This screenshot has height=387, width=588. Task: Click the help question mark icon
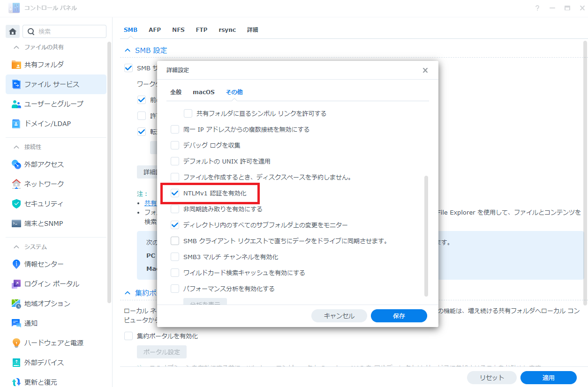click(537, 8)
